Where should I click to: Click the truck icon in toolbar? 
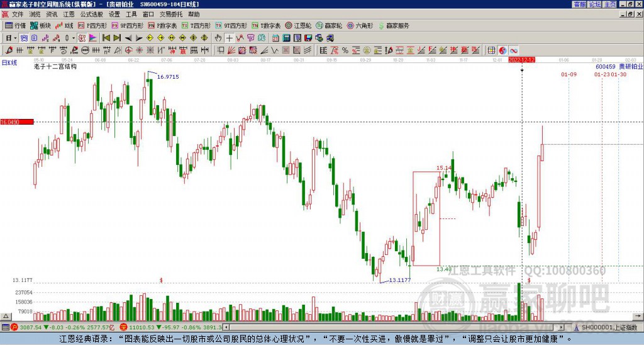(x=330, y=38)
